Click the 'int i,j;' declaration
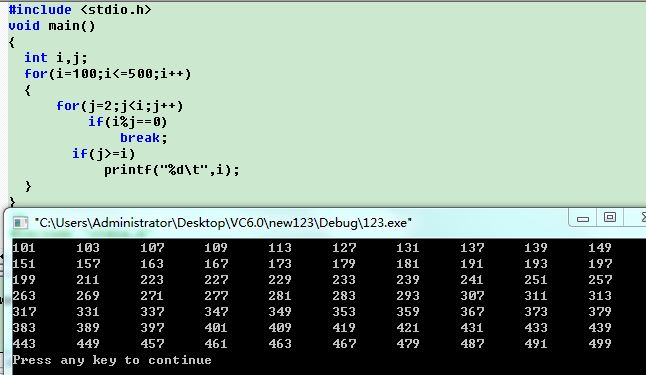Image resolution: width=646 pixels, height=375 pixels. pyautogui.click(x=56, y=58)
